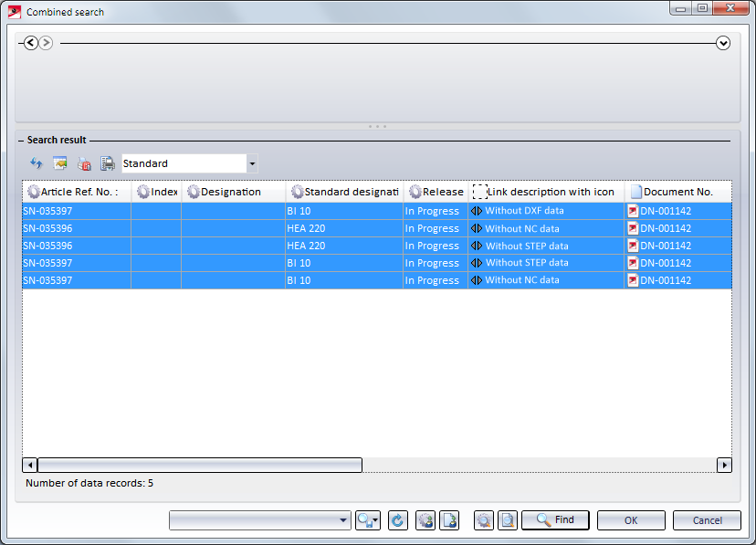This screenshot has width=756, height=545.
Task: Select SN-035396 in the Without NC data row
Action: pos(47,228)
